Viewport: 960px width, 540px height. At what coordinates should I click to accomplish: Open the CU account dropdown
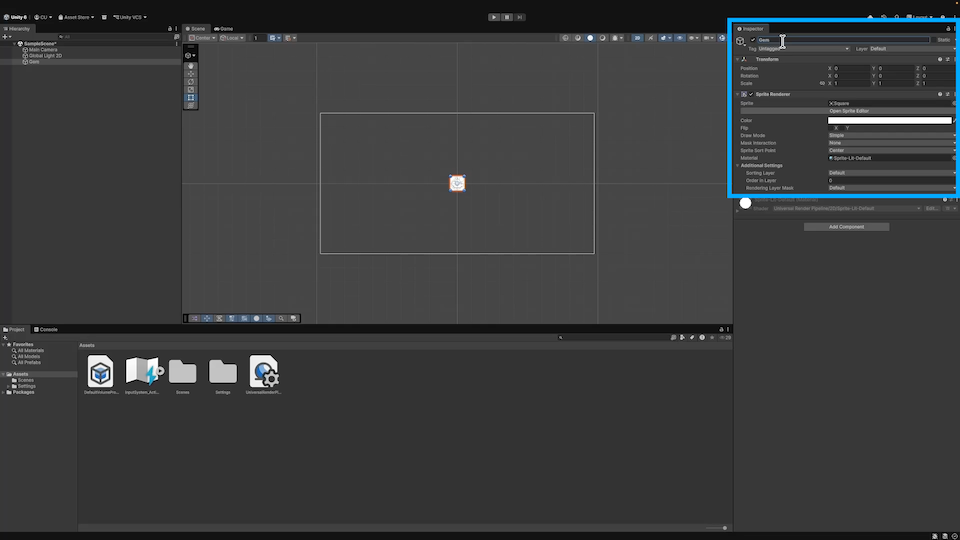click(43, 17)
